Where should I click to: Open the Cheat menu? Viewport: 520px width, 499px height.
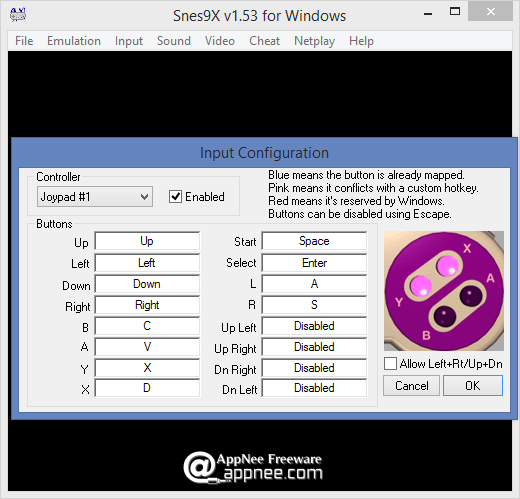pos(264,41)
